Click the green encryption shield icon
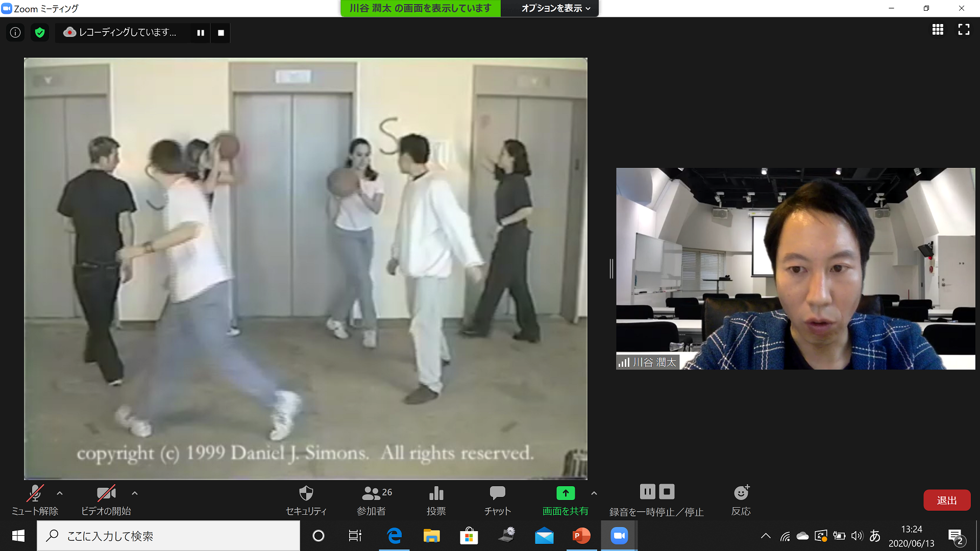 point(40,33)
